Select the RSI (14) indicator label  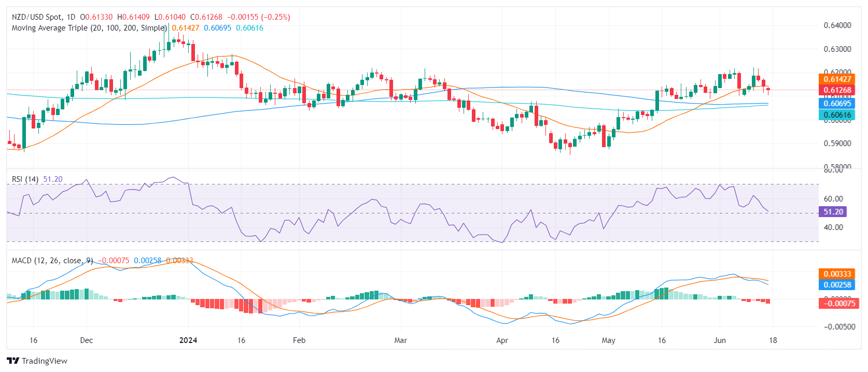(25, 179)
